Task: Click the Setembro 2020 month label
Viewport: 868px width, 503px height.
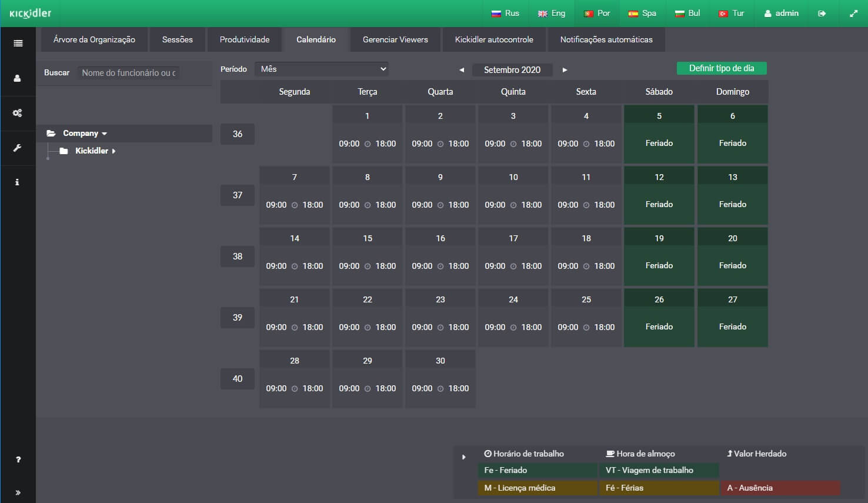Action: pyautogui.click(x=512, y=70)
